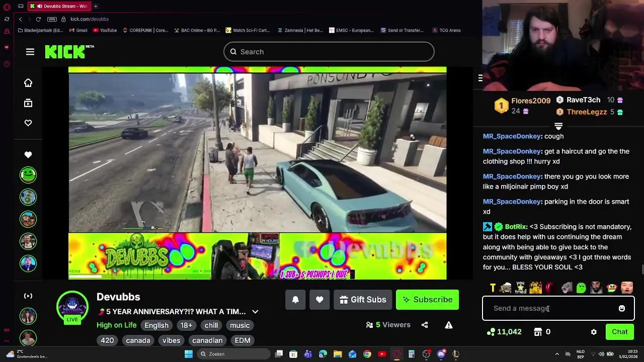644x362 pixels.
Task: Open ThreeLegzz leaderboard entry
Action: click(x=589, y=112)
